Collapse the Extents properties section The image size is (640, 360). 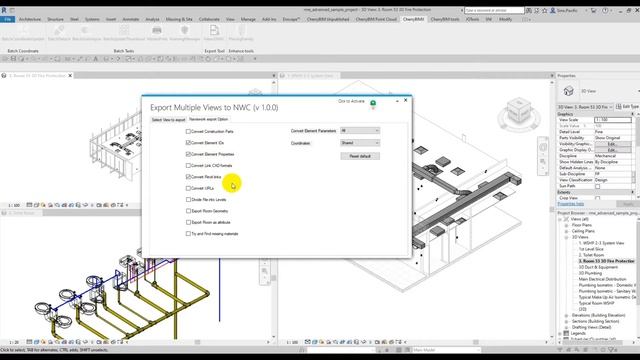coord(633,192)
